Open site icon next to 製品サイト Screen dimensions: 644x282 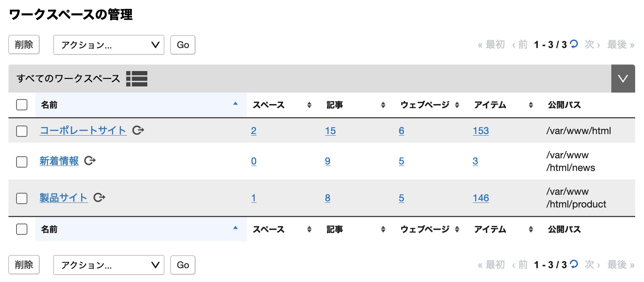coord(99,197)
